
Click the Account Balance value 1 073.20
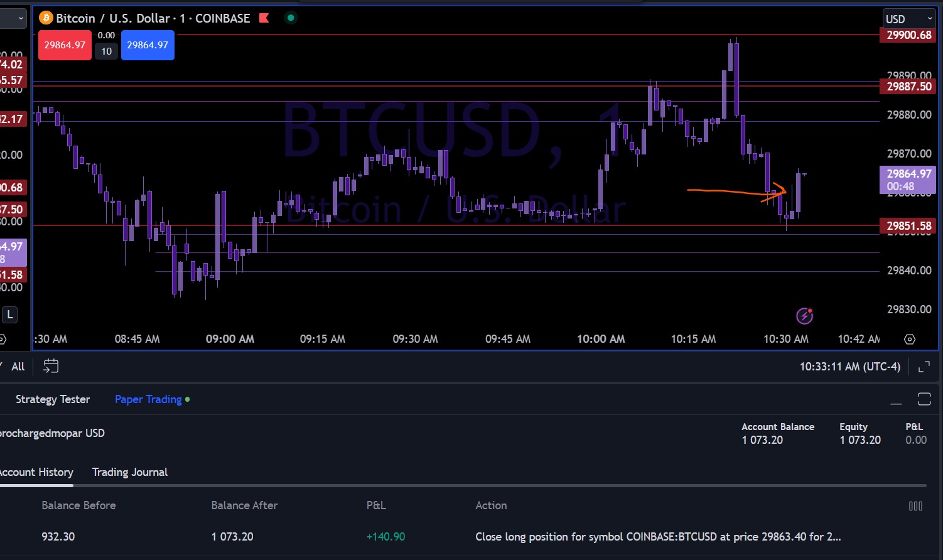[x=762, y=440]
